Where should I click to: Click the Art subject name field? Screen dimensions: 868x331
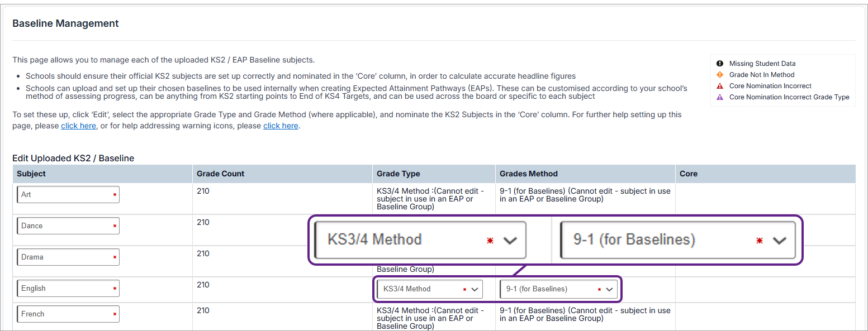click(x=68, y=195)
